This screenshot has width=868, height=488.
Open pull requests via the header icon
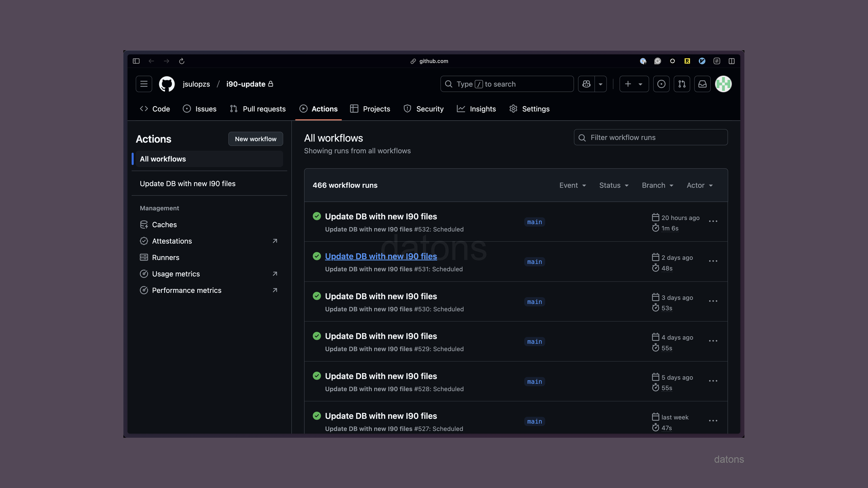coord(682,84)
